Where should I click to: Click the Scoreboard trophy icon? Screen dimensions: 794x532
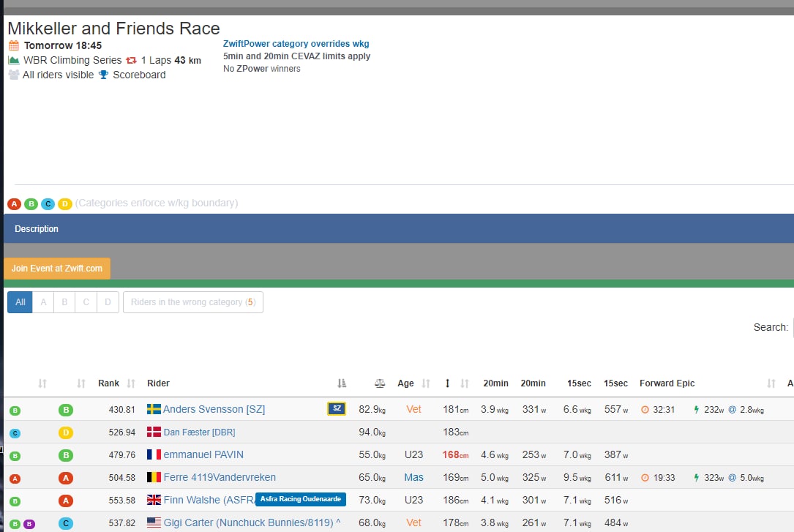(x=103, y=75)
